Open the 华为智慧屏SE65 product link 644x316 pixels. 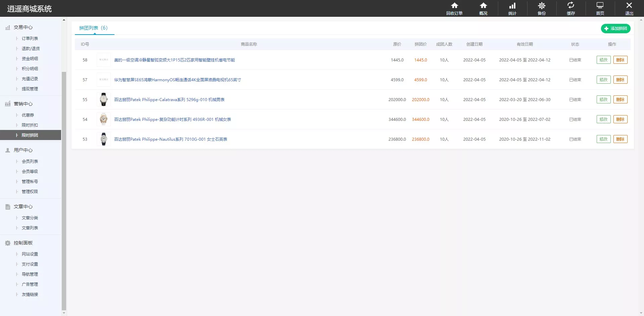point(177,80)
